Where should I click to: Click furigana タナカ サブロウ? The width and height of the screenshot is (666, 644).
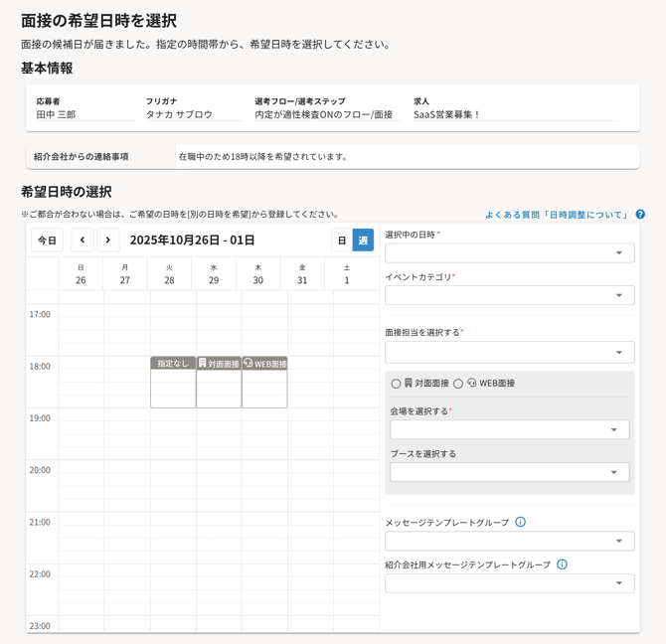179,114
